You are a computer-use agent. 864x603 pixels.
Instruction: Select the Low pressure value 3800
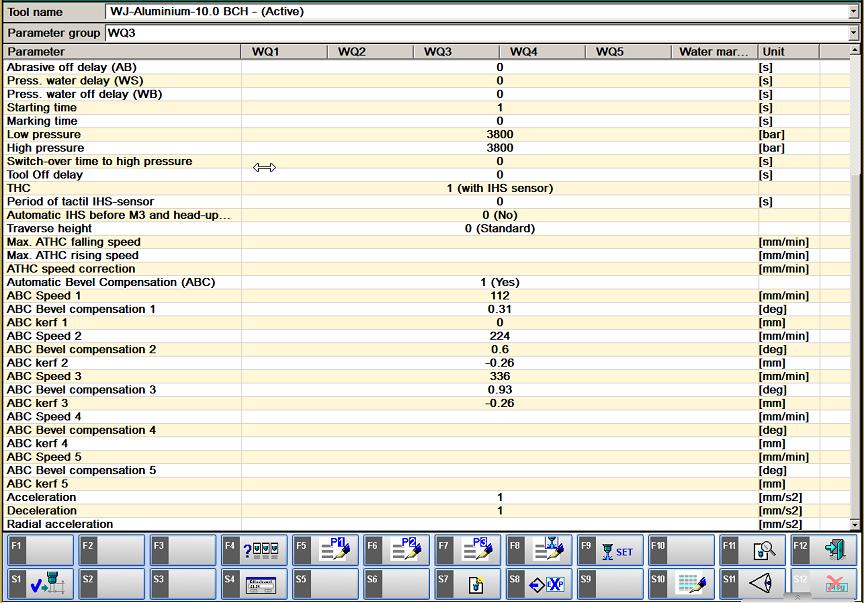[x=500, y=134]
